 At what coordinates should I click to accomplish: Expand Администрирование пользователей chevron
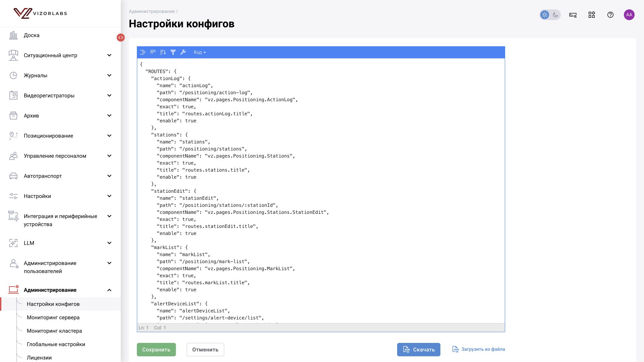pyautogui.click(x=109, y=263)
